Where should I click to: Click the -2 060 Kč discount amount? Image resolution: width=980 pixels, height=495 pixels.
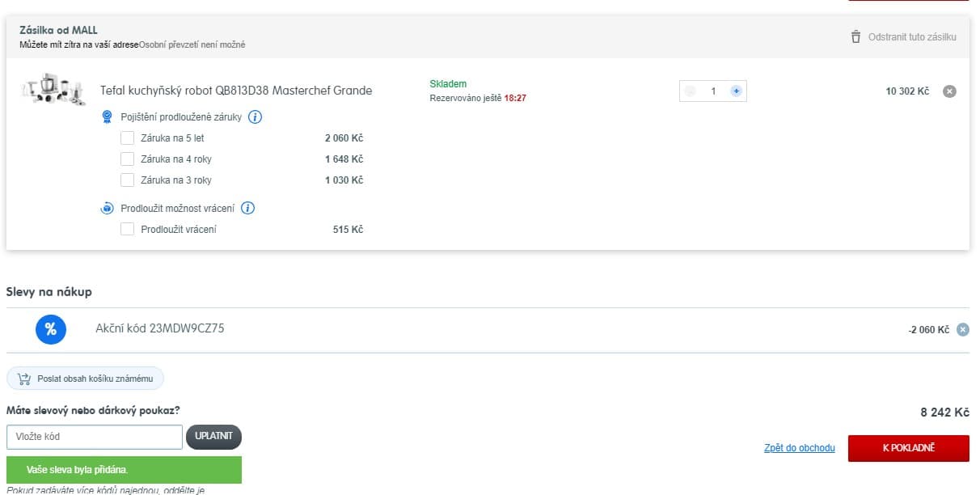point(928,330)
